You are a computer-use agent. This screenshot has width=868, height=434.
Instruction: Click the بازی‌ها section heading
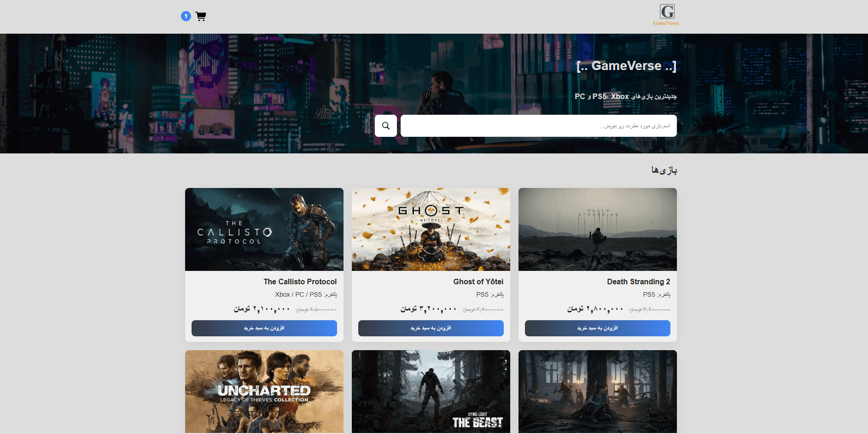(x=664, y=170)
